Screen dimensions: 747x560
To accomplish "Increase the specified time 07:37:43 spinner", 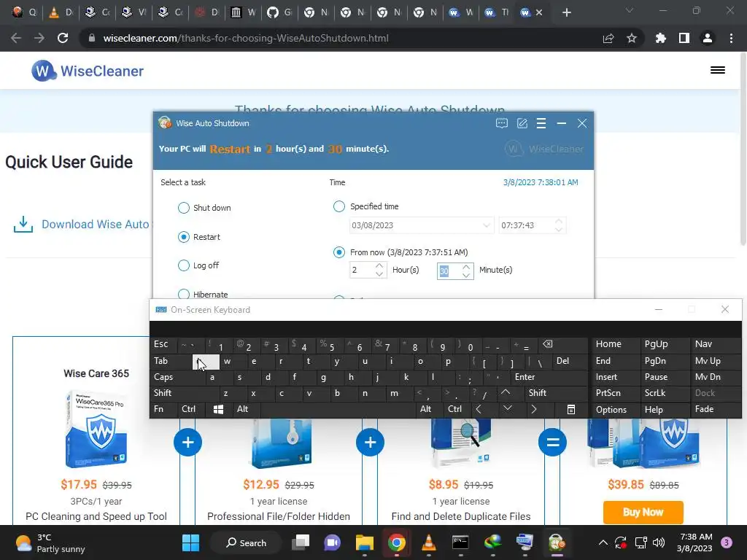I will 559,222.
